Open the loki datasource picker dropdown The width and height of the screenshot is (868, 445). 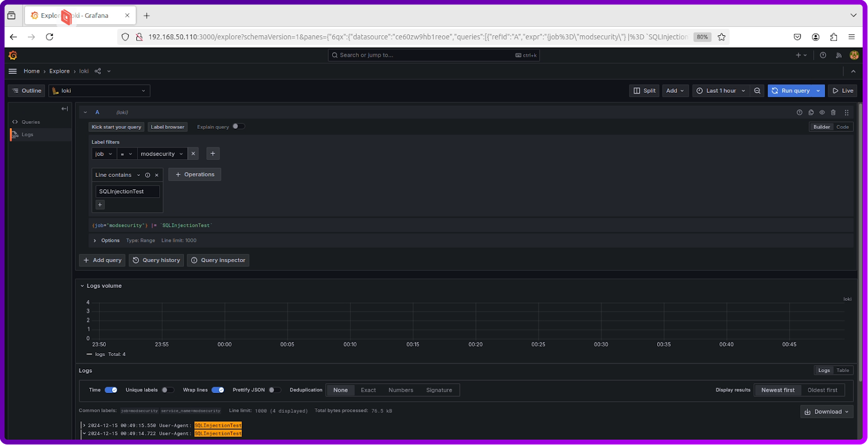(99, 91)
